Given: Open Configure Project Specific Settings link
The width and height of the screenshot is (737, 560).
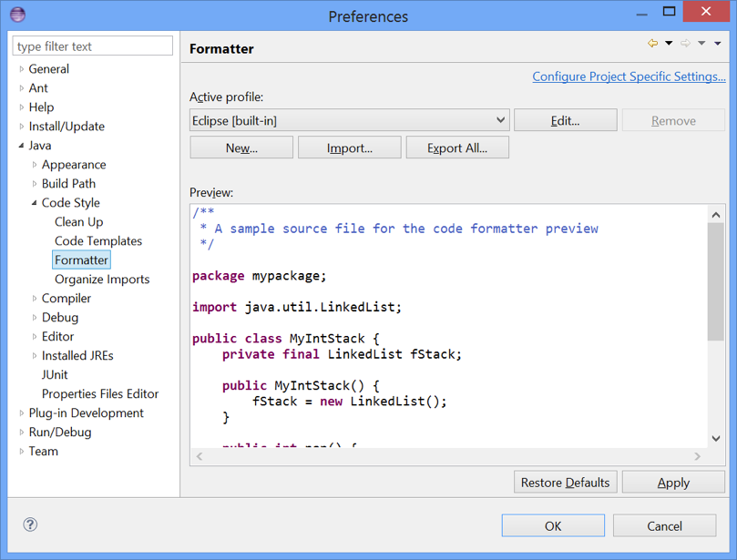Looking at the screenshot, I should click(x=629, y=76).
